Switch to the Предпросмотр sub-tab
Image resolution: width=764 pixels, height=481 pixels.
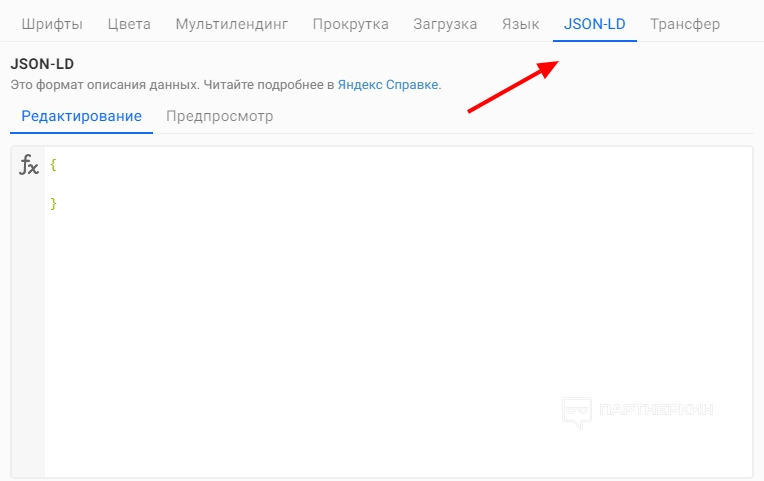click(220, 116)
